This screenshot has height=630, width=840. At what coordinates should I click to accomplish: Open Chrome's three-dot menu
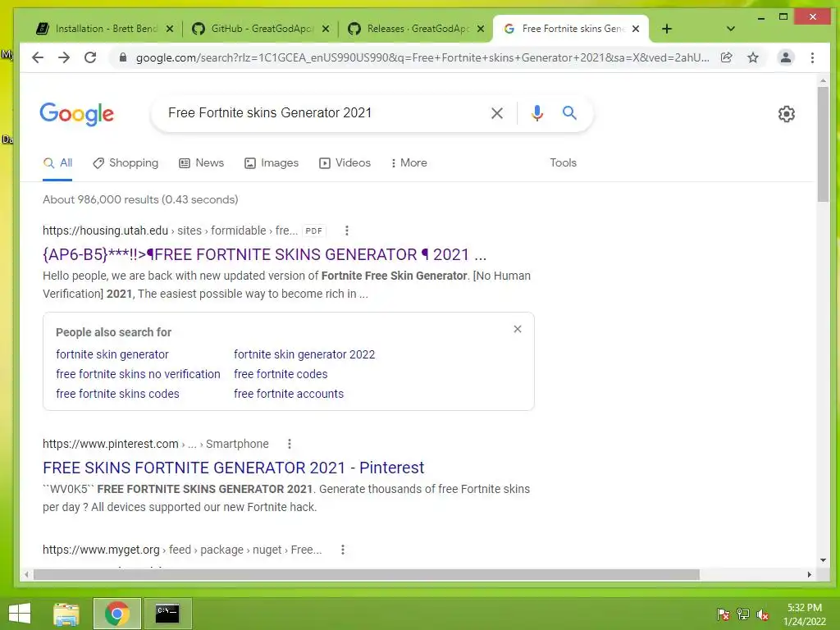click(x=812, y=57)
